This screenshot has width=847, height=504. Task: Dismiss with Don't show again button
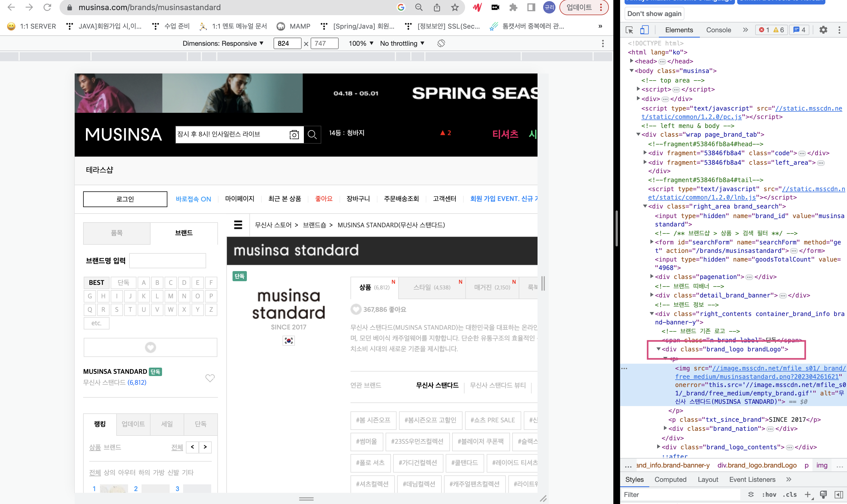654,13
